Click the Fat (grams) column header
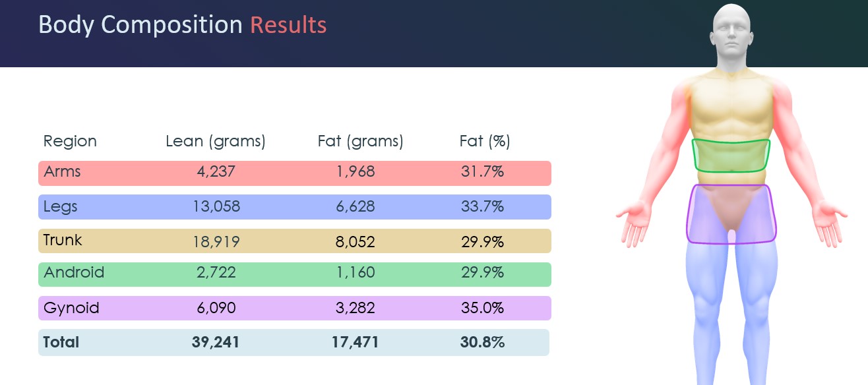868x385 pixels. point(360,141)
